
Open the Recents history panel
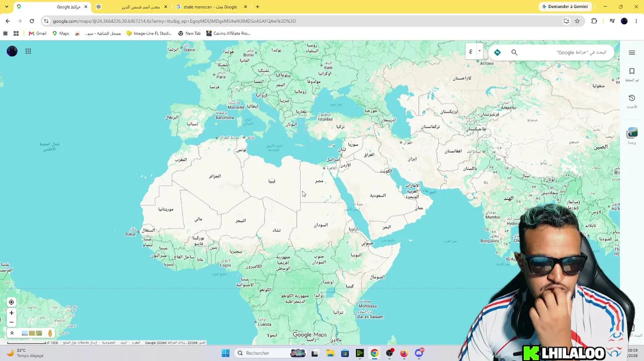[632, 101]
